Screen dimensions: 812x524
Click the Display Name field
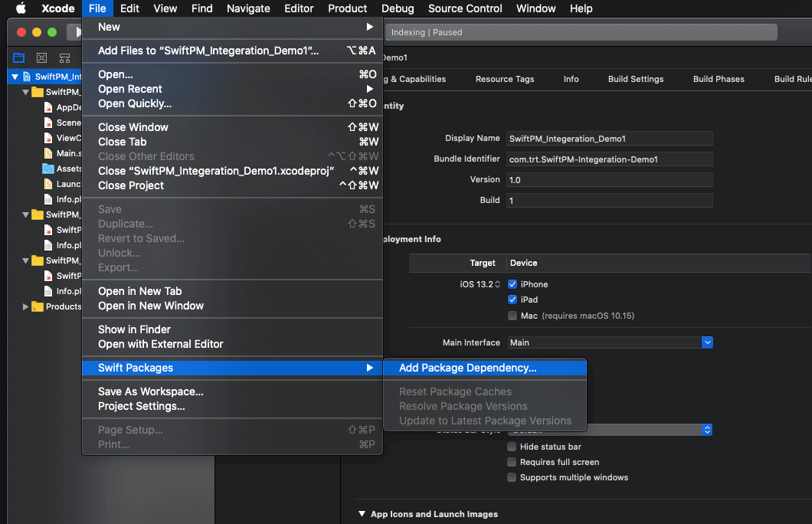(610, 138)
